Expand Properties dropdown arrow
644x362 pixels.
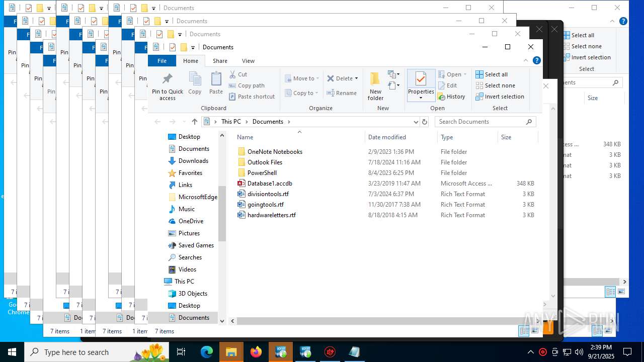point(421,98)
